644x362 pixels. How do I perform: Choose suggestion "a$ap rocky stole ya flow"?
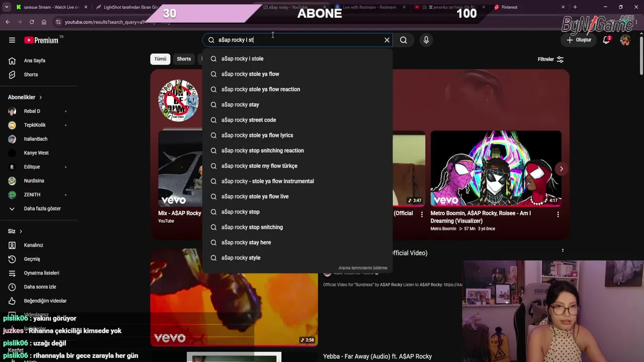click(x=297, y=74)
